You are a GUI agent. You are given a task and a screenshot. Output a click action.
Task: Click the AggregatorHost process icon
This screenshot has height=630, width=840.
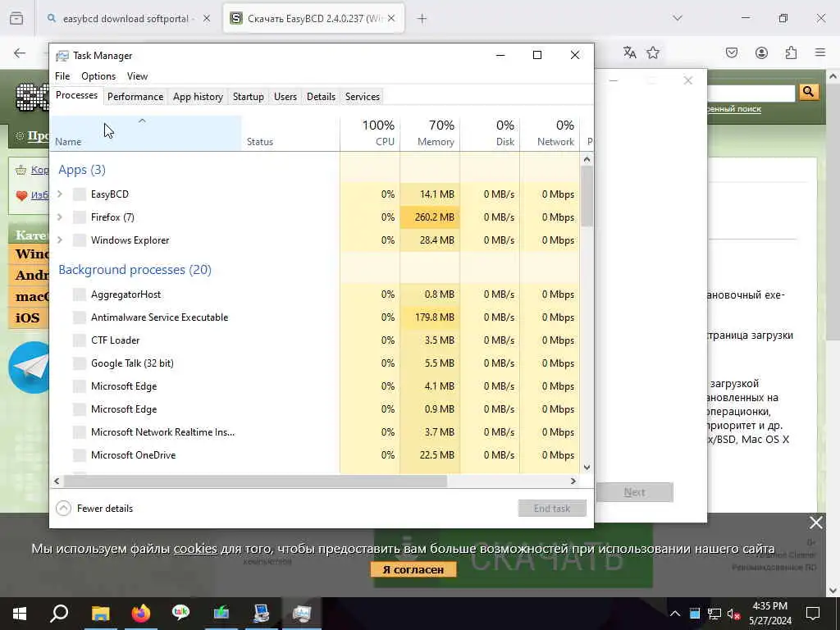coord(80,294)
